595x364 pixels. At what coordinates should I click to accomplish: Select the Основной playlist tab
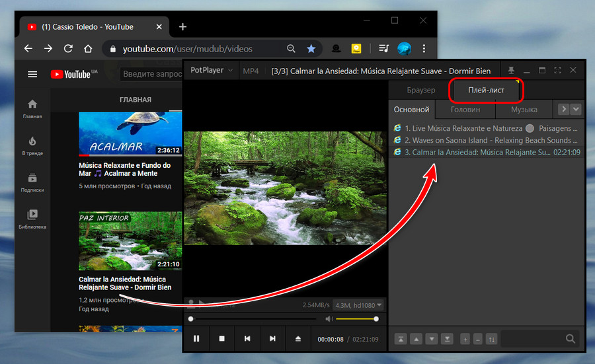[x=411, y=110]
